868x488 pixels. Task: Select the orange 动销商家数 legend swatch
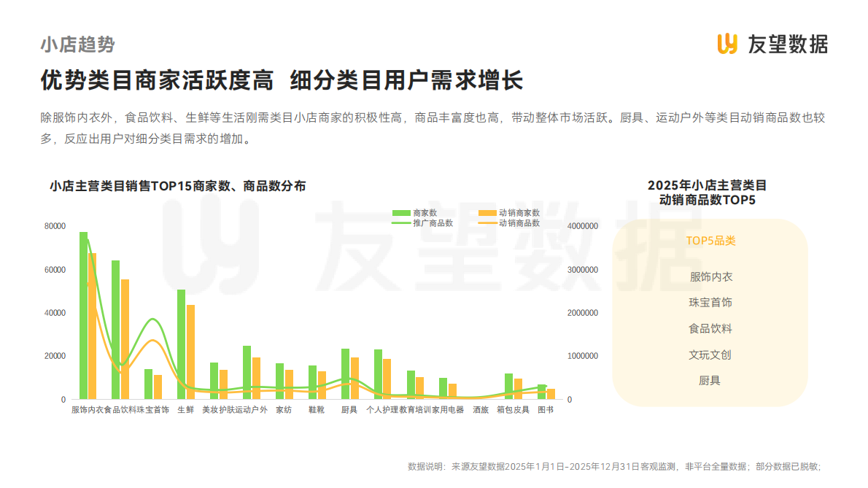(x=487, y=213)
